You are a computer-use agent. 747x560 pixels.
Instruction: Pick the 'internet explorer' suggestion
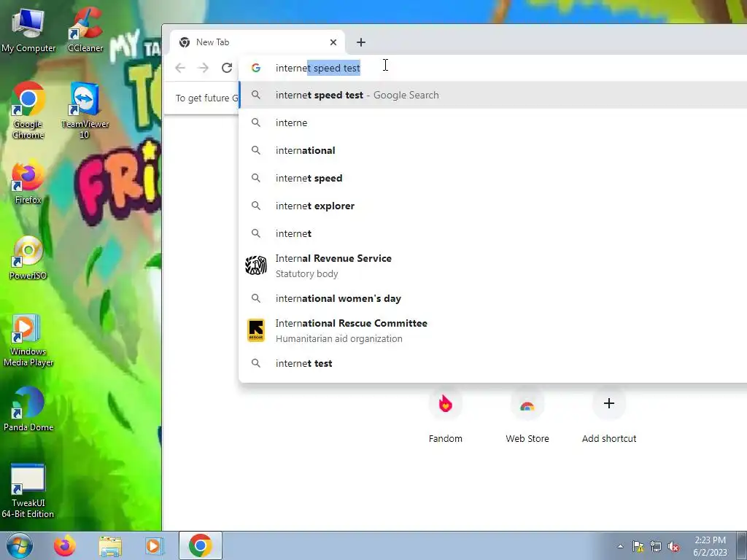click(x=492, y=206)
